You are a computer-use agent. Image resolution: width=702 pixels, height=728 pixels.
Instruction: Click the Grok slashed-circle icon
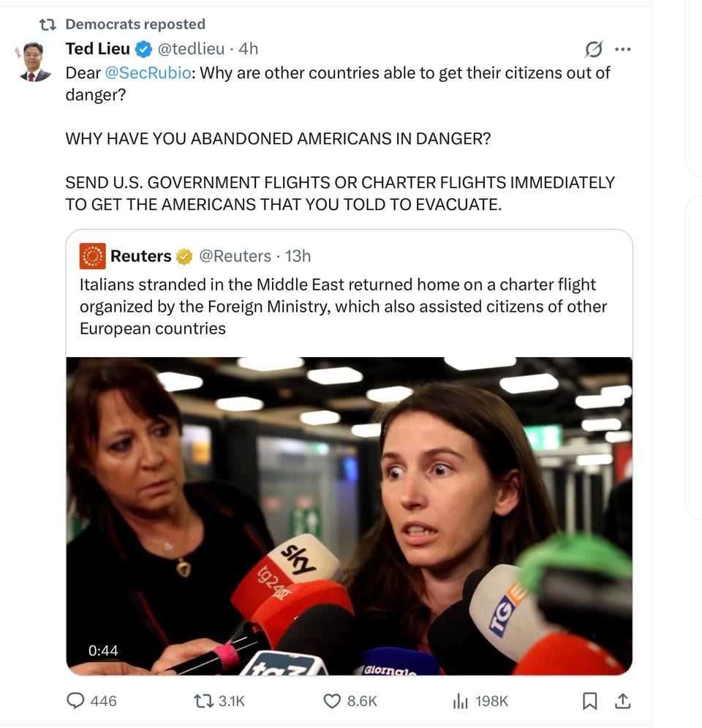tap(594, 49)
